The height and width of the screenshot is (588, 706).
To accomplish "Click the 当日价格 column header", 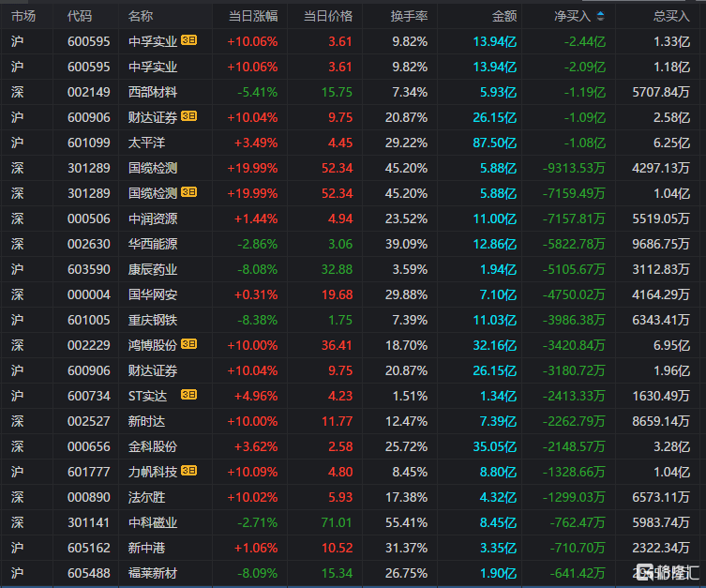I will (328, 16).
